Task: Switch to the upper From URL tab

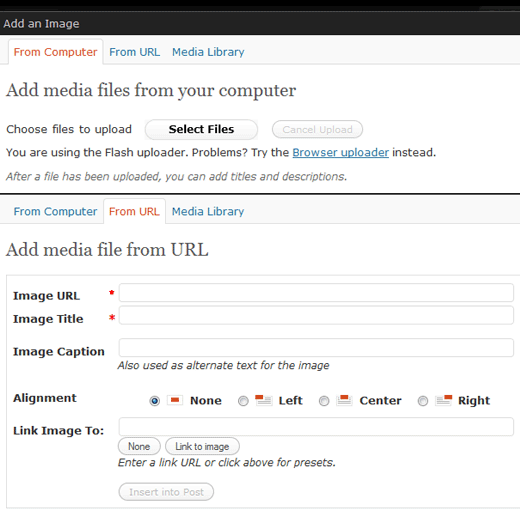Action: click(134, 52)
